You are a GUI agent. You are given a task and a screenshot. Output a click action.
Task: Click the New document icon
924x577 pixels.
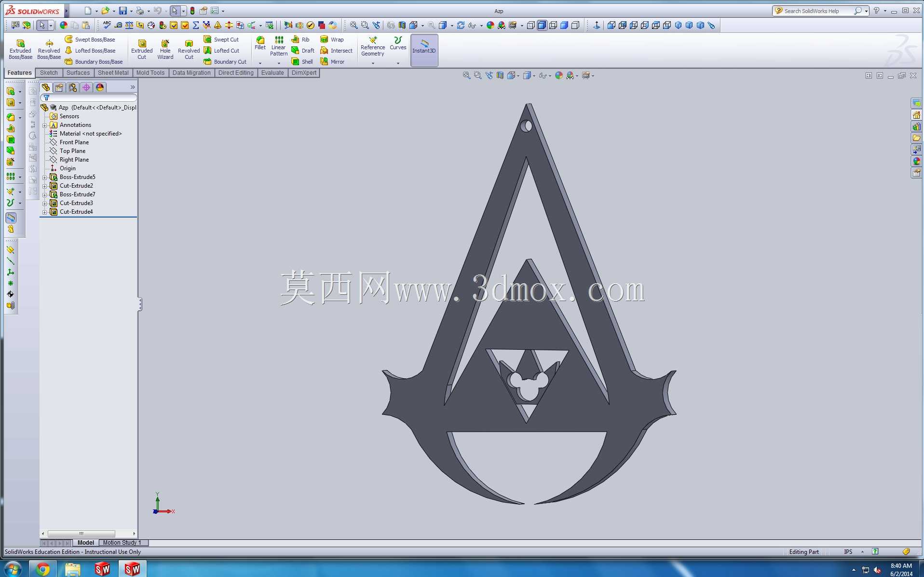[x=87, y=11]
